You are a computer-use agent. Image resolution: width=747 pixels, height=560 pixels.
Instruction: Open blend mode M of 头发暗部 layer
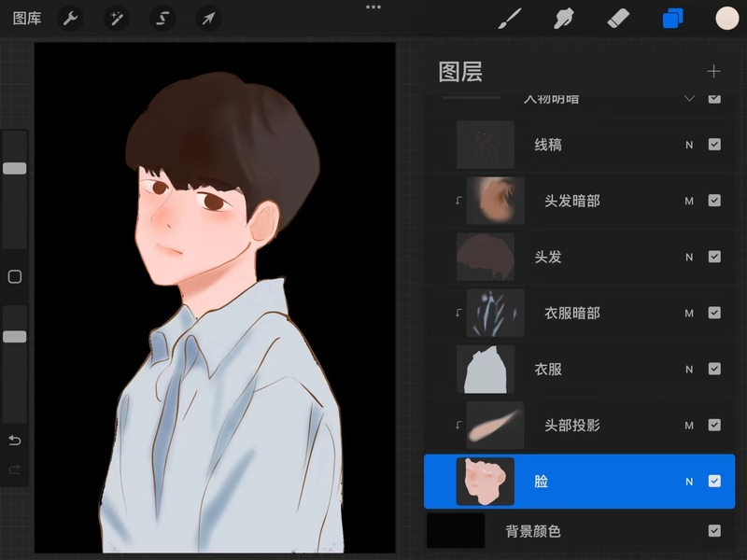pyautogui.click(x=689, y=201)
